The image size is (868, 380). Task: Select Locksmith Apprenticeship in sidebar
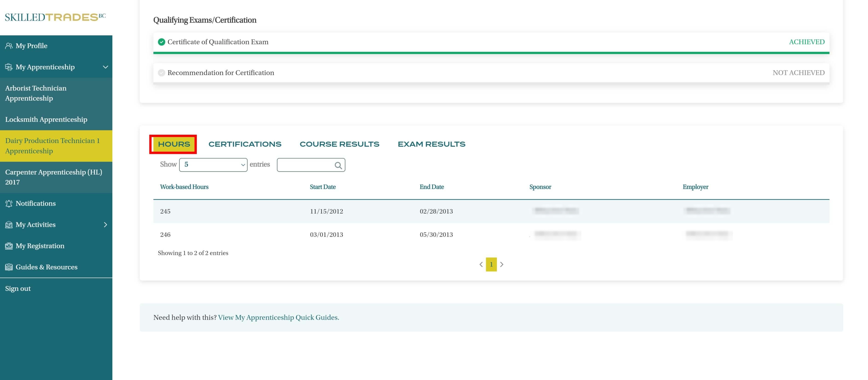46,120
